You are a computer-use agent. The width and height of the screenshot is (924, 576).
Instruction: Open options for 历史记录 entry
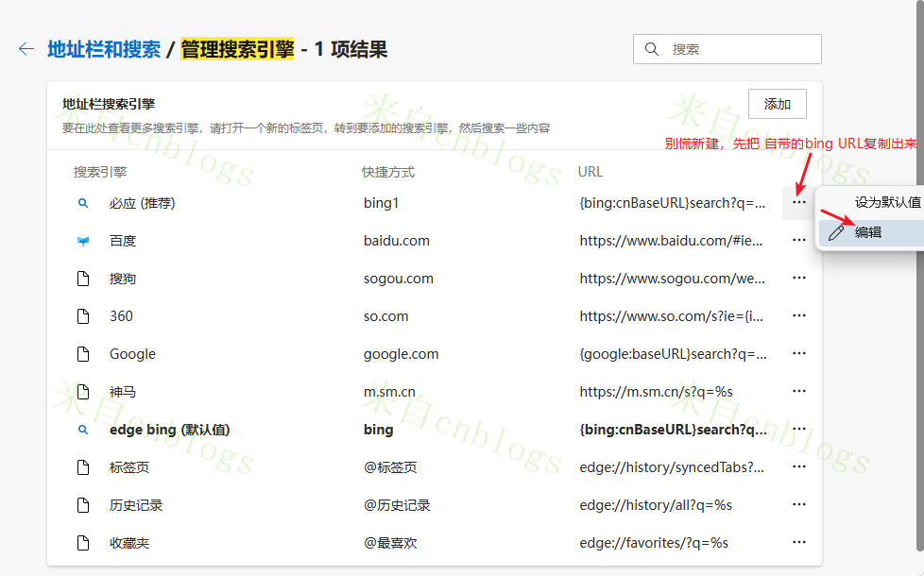pos(798,504)
